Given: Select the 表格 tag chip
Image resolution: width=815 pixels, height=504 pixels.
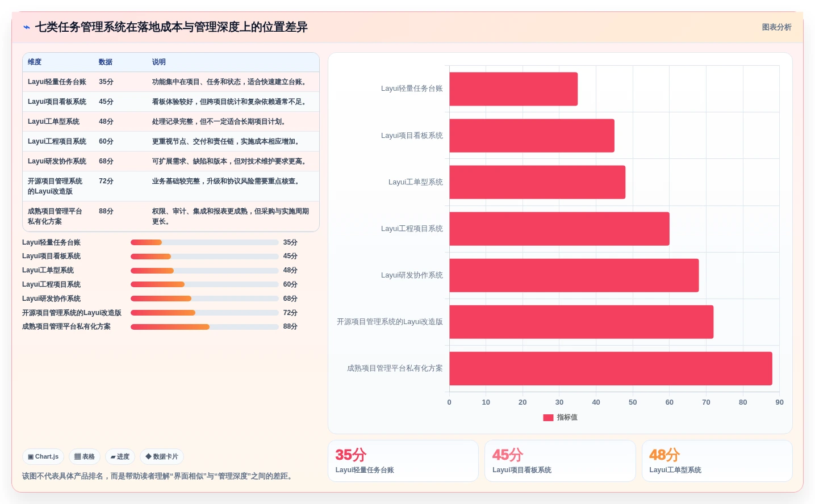Looking at the screenshot, I should 85,456.
